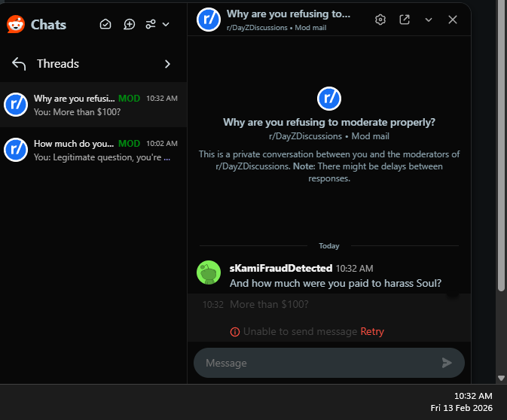Pop out chat into new window
Image resolution: width=507 pixels, height=420 pixels.
click(405, 20)
